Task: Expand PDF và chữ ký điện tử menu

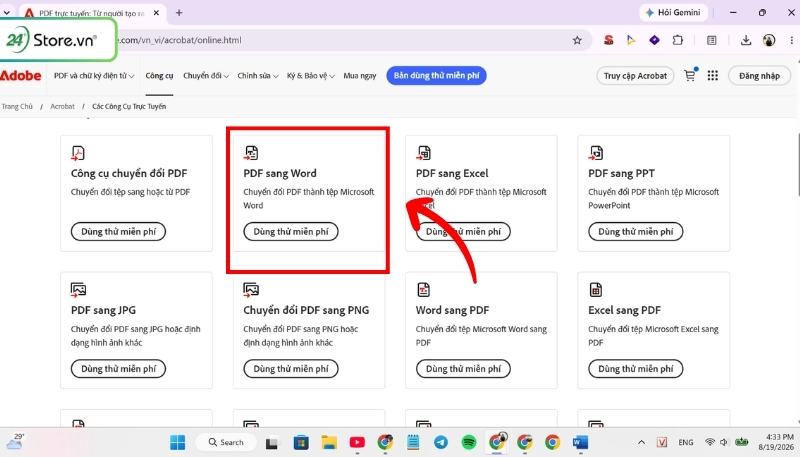Action: [x=94, y=75]
